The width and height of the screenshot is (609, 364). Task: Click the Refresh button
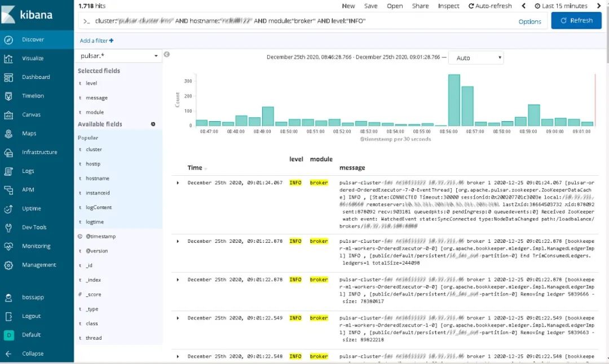[x=576, y=21]
